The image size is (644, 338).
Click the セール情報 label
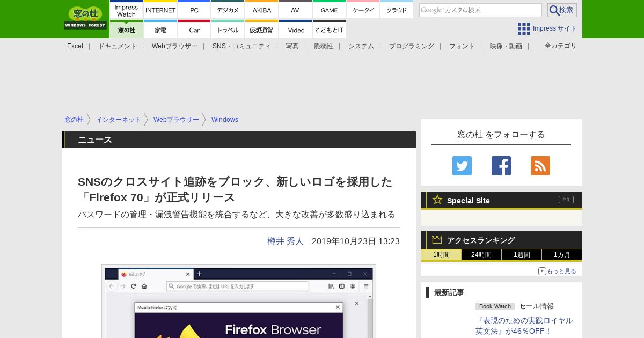point(536,306)
